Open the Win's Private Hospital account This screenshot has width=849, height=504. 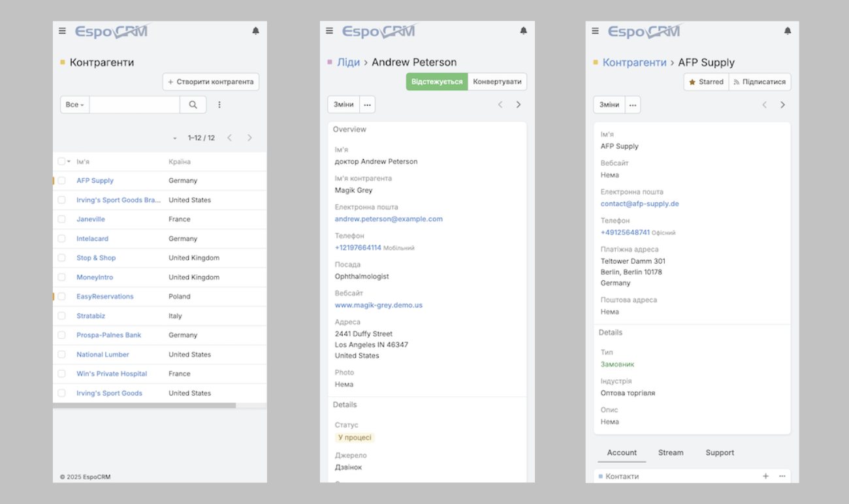(x=112, y=374)
